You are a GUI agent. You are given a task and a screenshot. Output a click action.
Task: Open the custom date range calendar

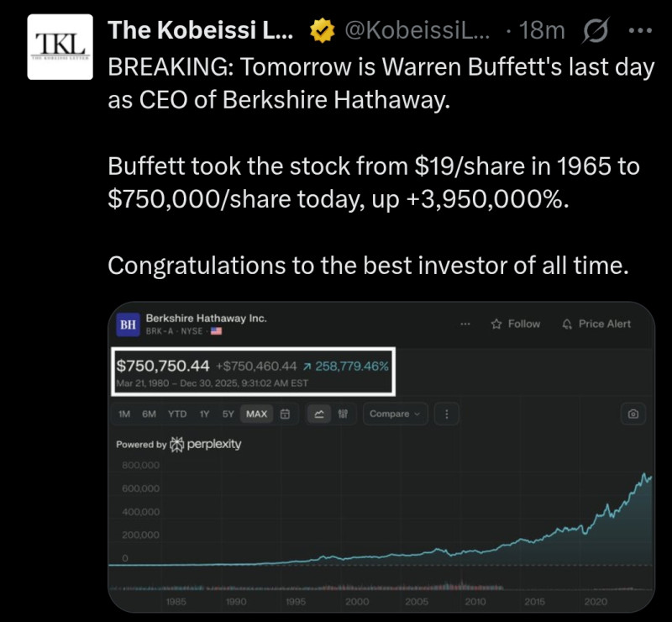pyautogui.click(x=285, y=414)
